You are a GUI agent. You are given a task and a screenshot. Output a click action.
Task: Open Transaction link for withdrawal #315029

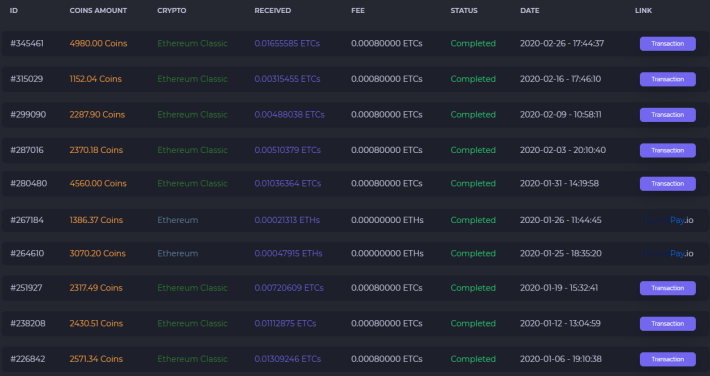pos(667,79)
